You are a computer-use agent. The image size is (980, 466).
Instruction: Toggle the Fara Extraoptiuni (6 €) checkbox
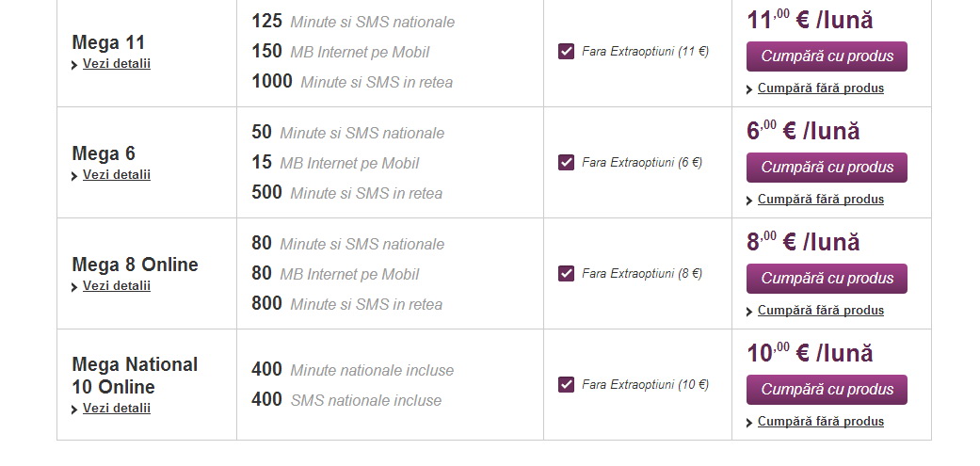[566, 163]
